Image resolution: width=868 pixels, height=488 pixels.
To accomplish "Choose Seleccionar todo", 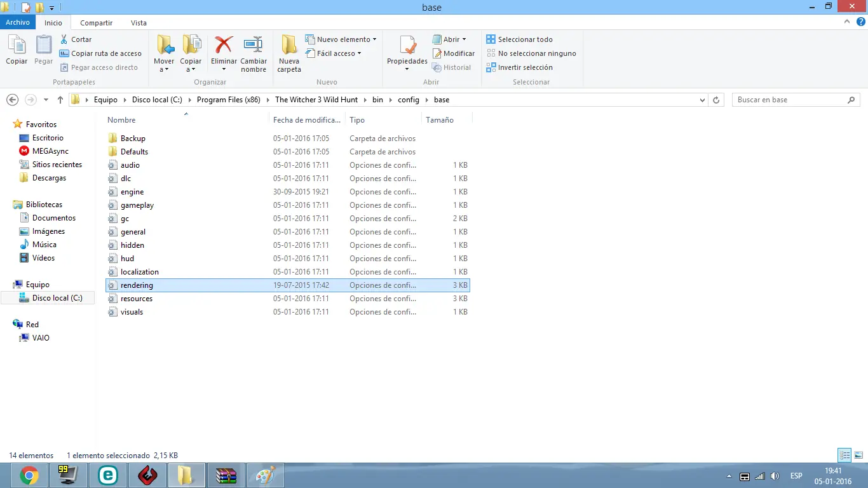I will 519,39.
